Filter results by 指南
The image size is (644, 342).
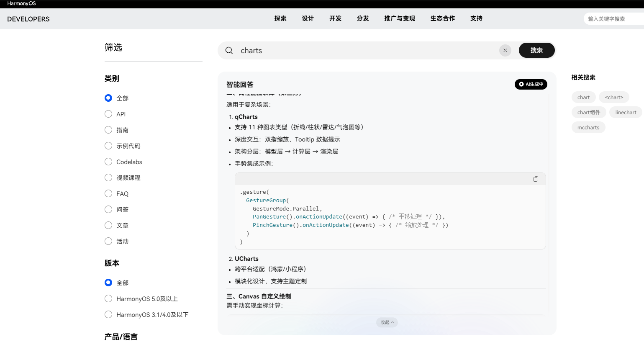click(x=108, y=130)
